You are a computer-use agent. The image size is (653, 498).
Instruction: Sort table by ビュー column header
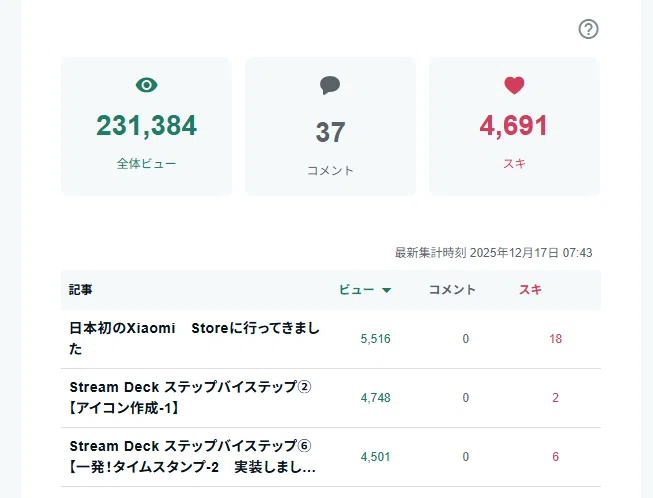click(356, 289)
